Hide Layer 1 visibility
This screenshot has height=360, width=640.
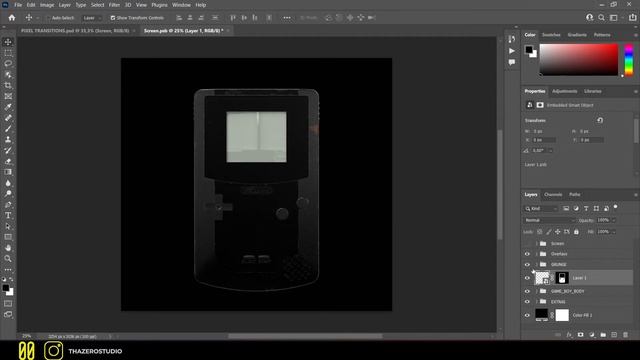pos(527,278)
